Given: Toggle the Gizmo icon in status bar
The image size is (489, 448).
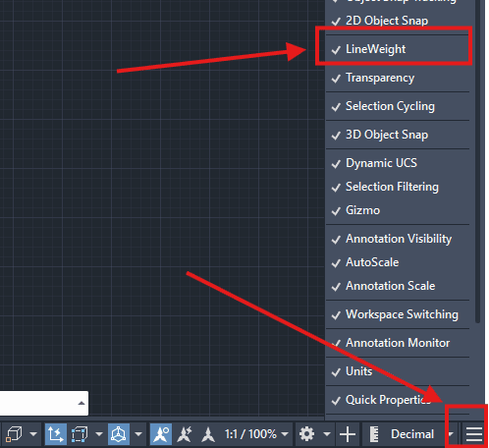Looking at the screenshot, I should tap(118, 434).
